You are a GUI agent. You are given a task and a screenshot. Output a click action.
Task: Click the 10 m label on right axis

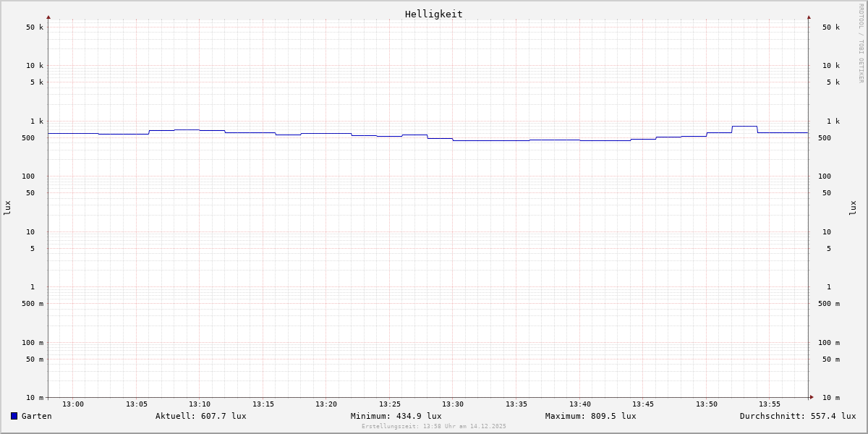830,398
